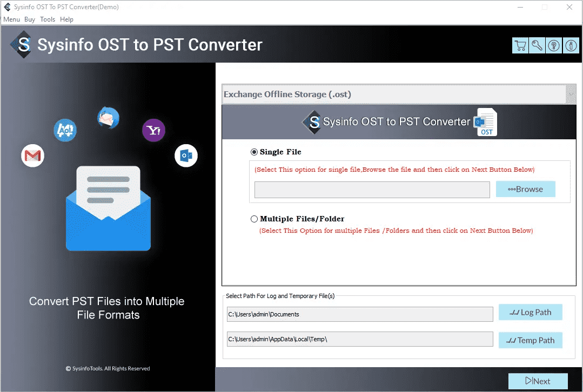Click the Browse button

(526, 189)
